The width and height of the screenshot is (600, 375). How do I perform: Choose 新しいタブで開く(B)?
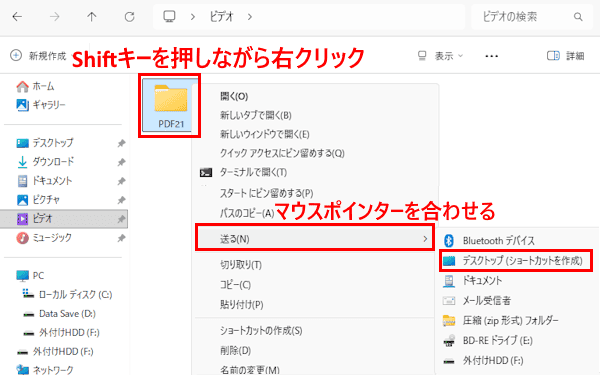256,115
